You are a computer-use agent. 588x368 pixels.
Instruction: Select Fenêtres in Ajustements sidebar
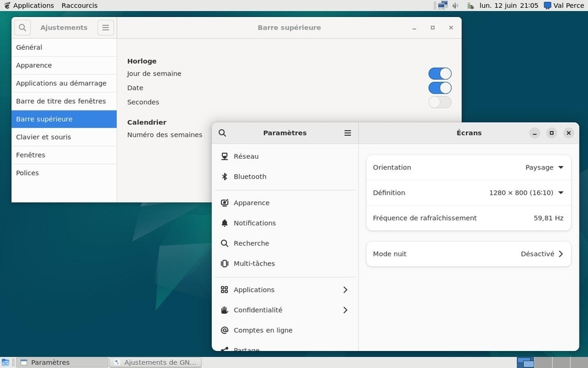pos(64,155)
